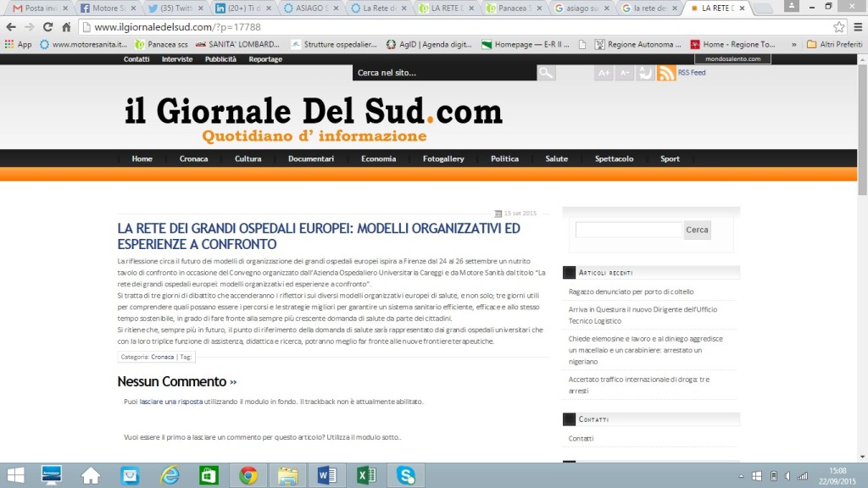Expand more bookmarks chevron
This screenshot has height=488, width=868.
pyautogui.click(x=793, y=44)
